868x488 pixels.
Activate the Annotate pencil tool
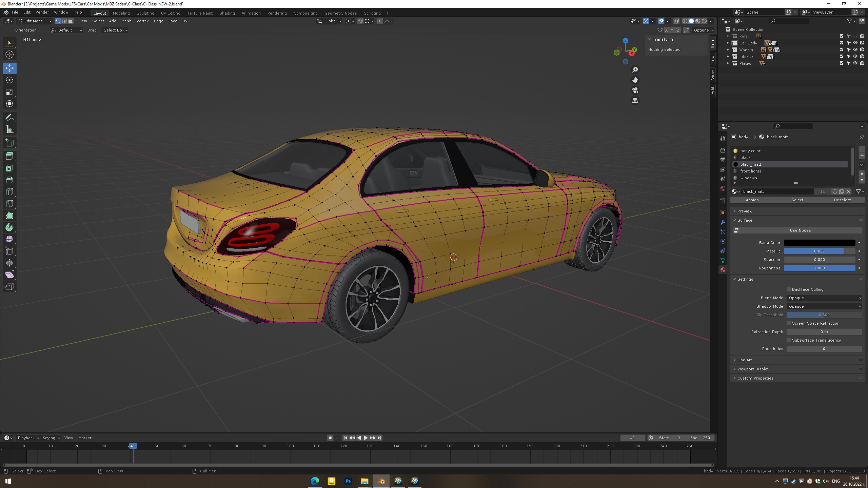(9, 118)
